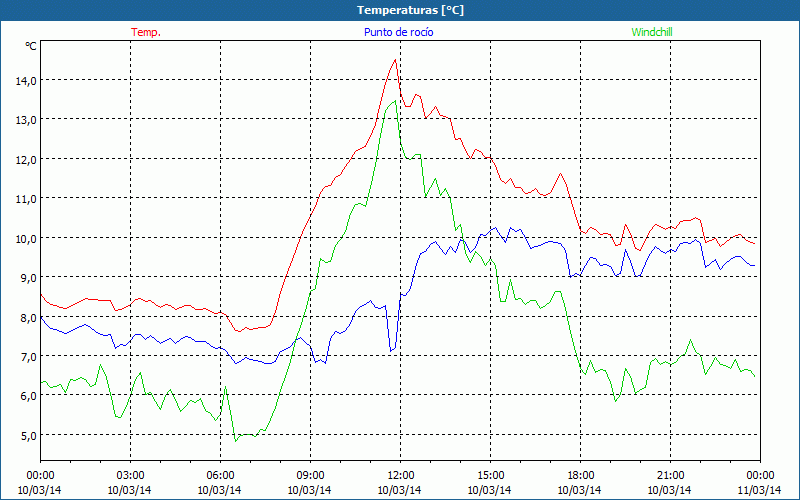
Task: Click the '8,0' y-axis value
Action: point(28,317)
